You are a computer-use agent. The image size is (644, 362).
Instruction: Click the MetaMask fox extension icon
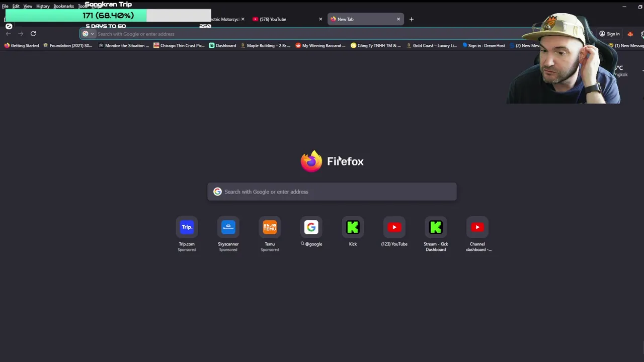coord(630,34)
